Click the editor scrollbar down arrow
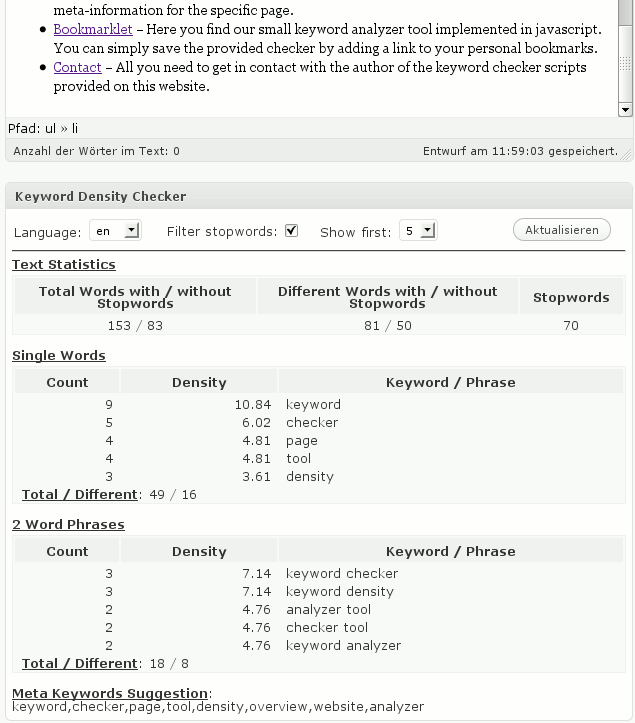 [x=625, y=110]
